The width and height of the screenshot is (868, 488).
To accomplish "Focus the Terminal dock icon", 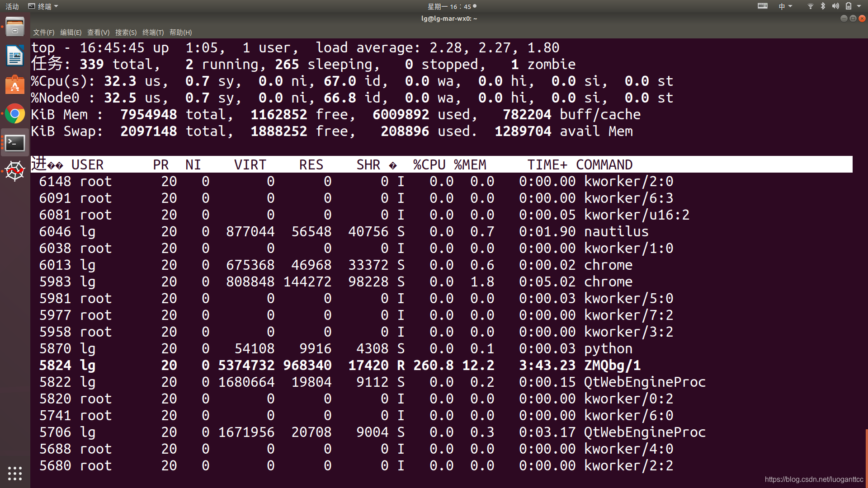I will click(x=15, y=143).
